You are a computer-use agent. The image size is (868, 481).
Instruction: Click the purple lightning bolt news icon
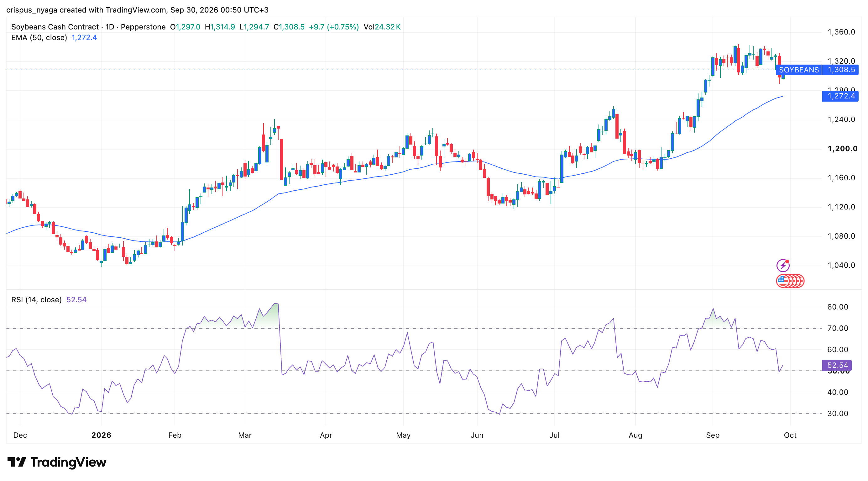783,266
